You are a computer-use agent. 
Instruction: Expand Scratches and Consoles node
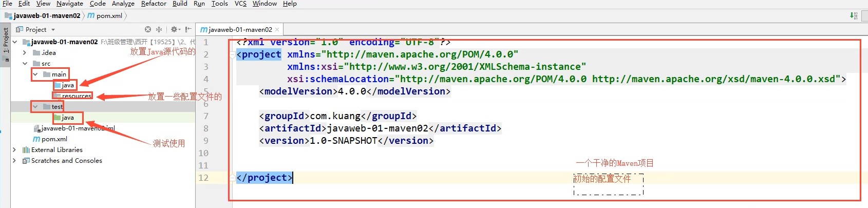14,161
